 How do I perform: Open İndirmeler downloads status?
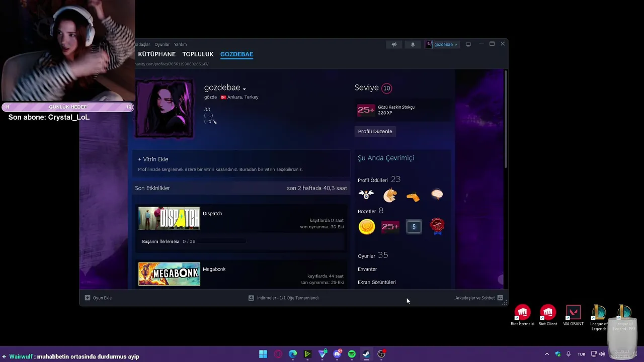[284, 298]
